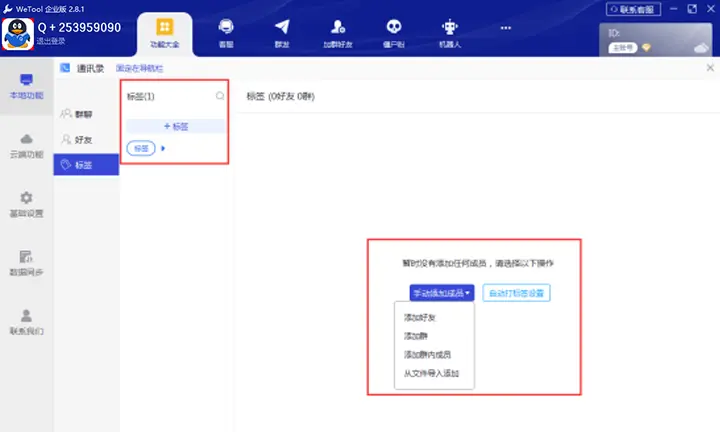Image resolution: width=720 pixels, height=433 pixels.
Task: Select the 标签 pill tag
Action: (141, 148)
